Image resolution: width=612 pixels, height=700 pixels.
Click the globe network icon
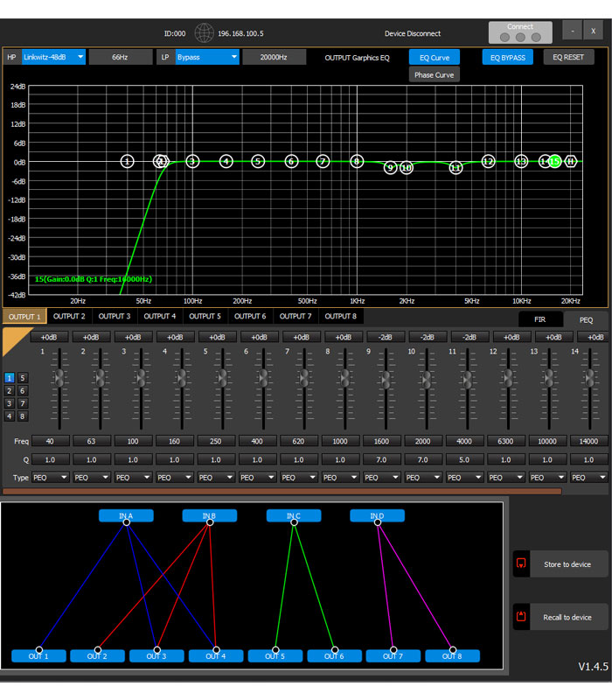[204, 33]
